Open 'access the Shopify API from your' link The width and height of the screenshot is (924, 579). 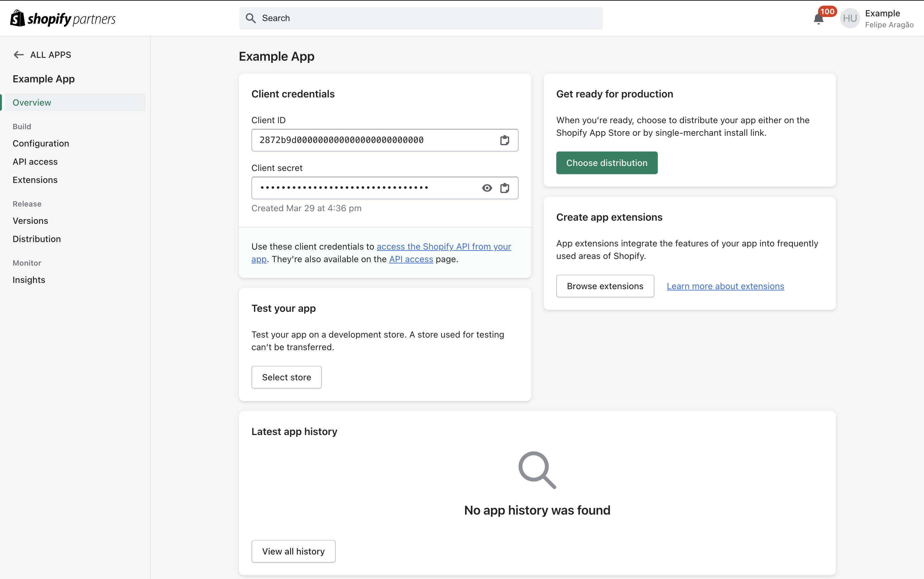click(x=444, y=247)
